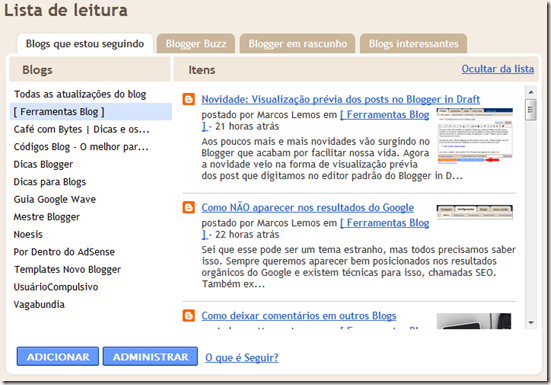Open the 'Blogger Buzz' tab

(x=196, y=44)
